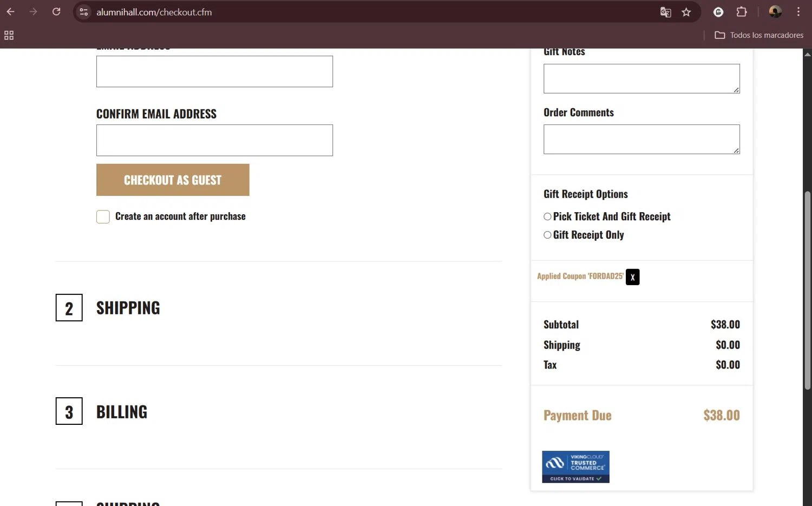
Task: Click the Confirm Email Address label
Action: [x=156, y=114]
